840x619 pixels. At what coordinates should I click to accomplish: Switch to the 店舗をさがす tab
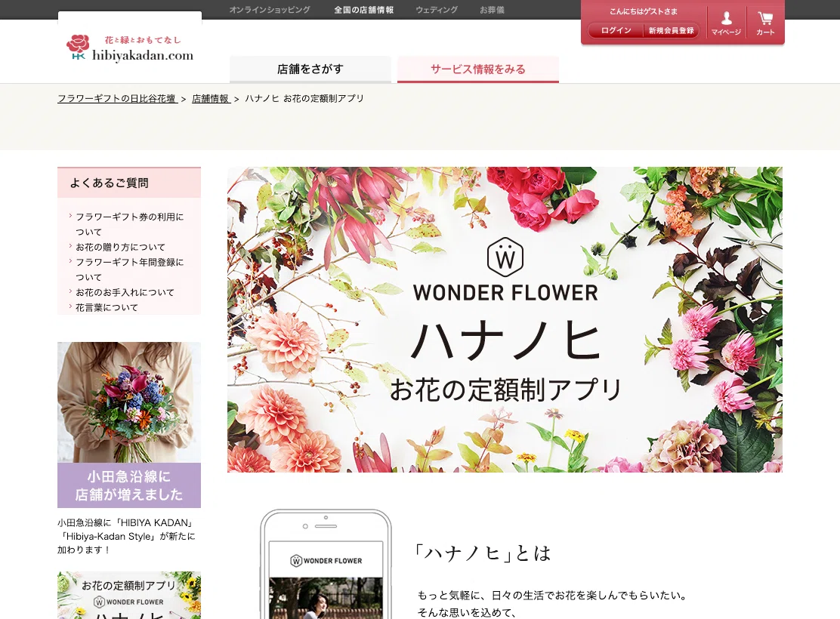click(310, 69)
